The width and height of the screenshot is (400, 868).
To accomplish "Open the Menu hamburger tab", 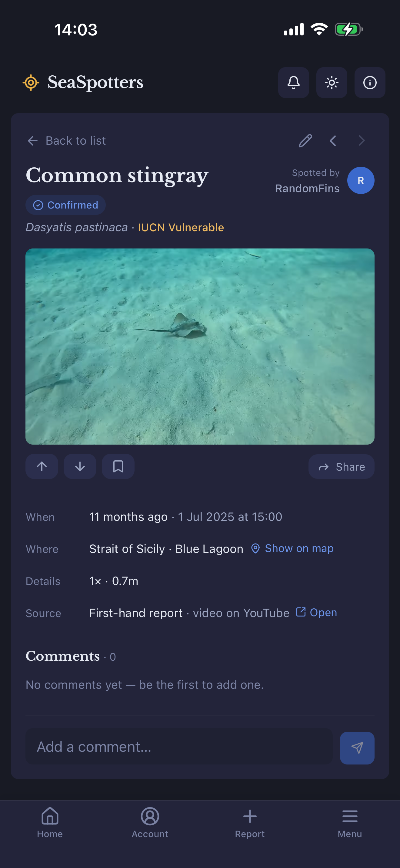I will tap(350, 823).
